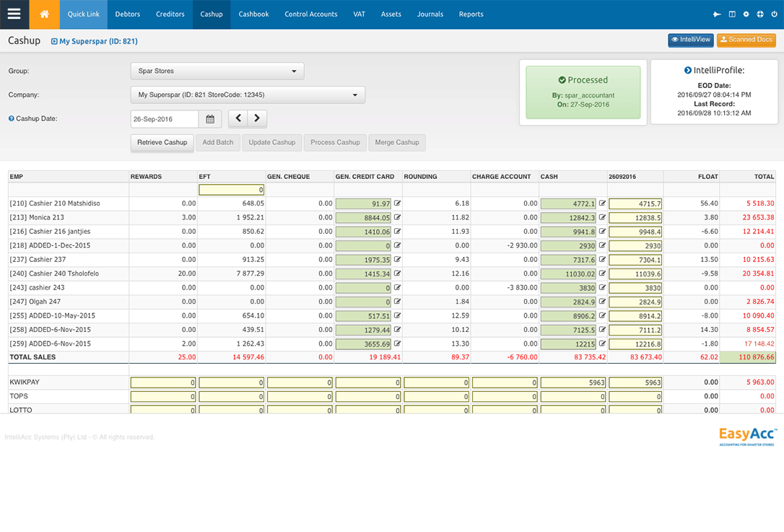Open the VAT menu
784x532 pixels.
[359, 14]
